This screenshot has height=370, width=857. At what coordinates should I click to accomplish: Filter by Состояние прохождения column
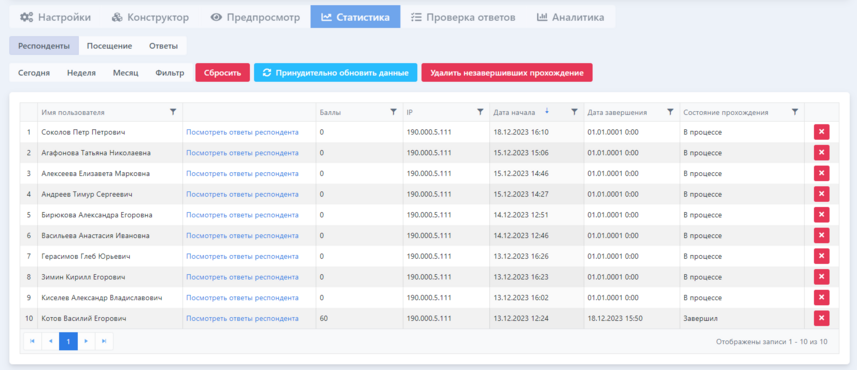[x=795, y=111]
